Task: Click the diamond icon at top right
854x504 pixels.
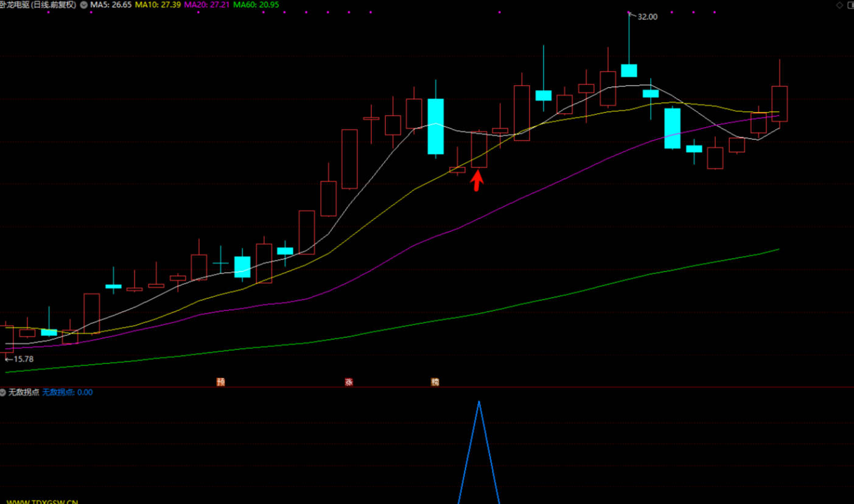Action: 839,5
